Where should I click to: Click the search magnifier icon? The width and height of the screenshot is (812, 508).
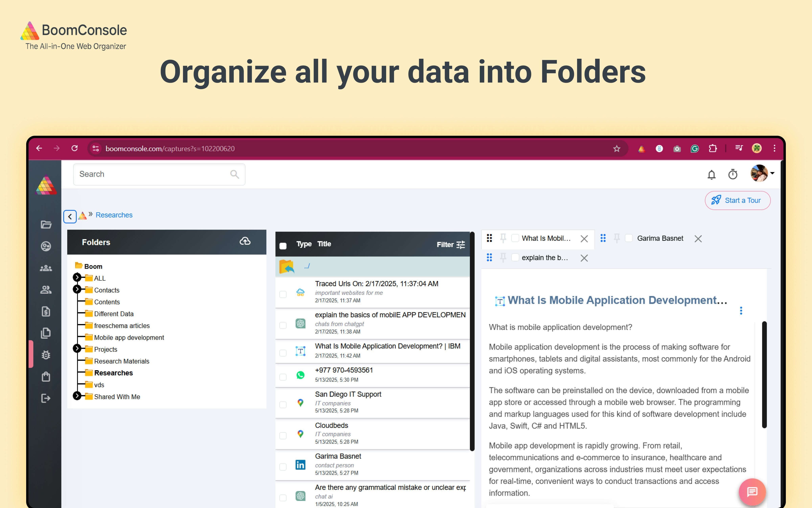coord(235,174)
